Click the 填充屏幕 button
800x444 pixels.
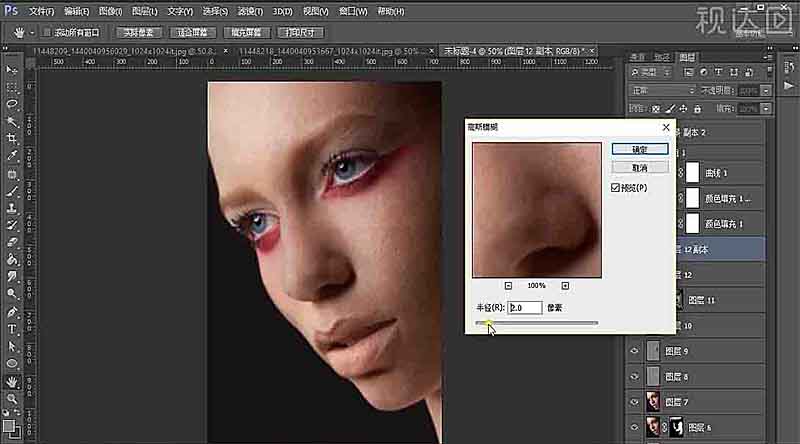pyautogui.click(x=246, y=32)
